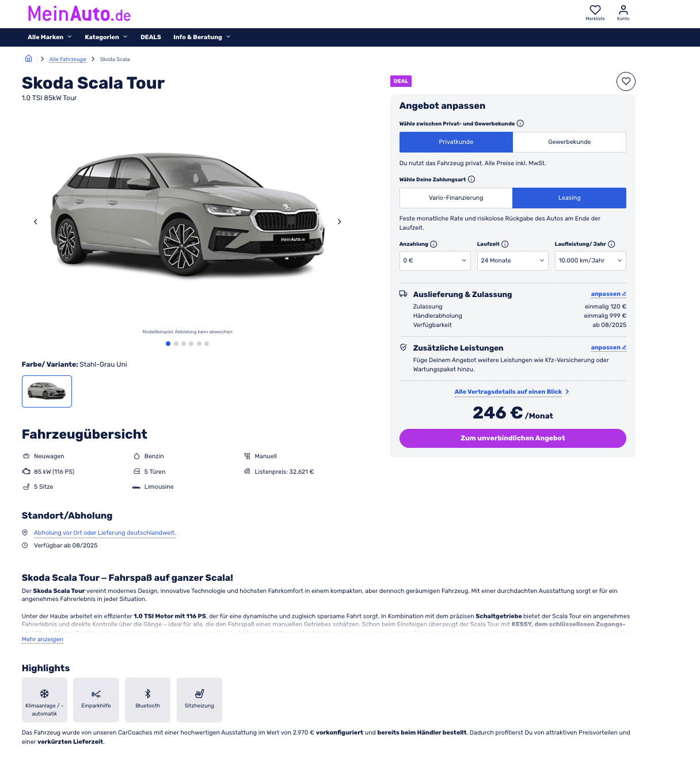700x761 pixels.
Task: Open the DEALS menu item
Action: pos(151,37)
